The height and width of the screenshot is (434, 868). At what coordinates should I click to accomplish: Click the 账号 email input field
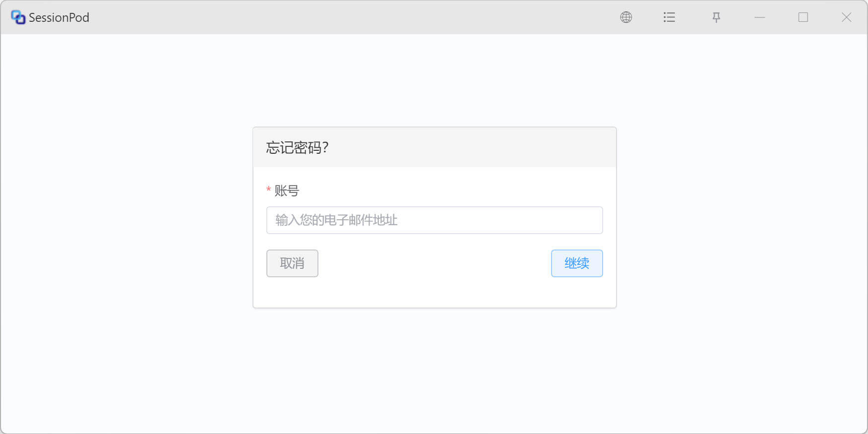434,220
